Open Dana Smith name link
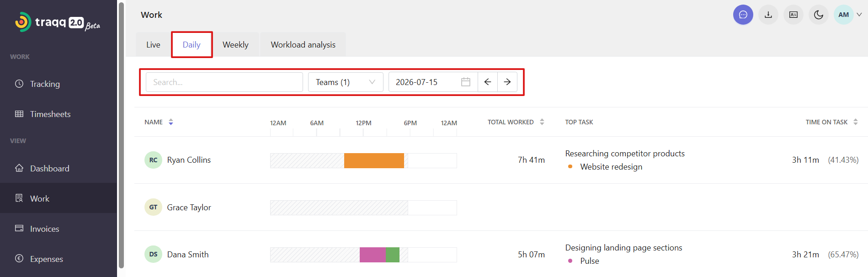 tap(188, 255)
